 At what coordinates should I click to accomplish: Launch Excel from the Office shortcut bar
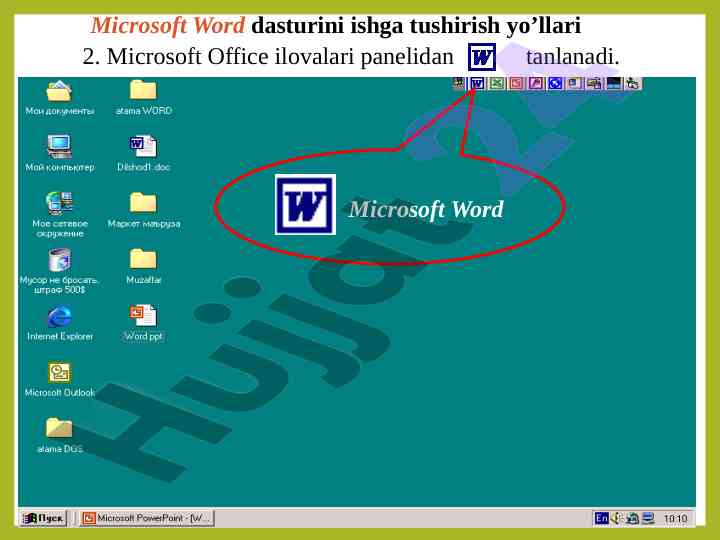click(496, 84)
